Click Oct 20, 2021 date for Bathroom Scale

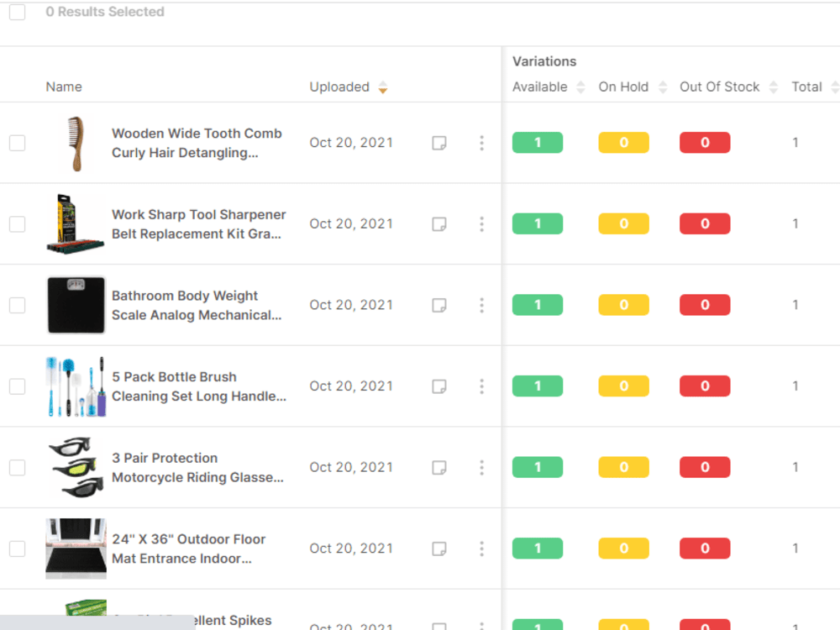point(351,305)
